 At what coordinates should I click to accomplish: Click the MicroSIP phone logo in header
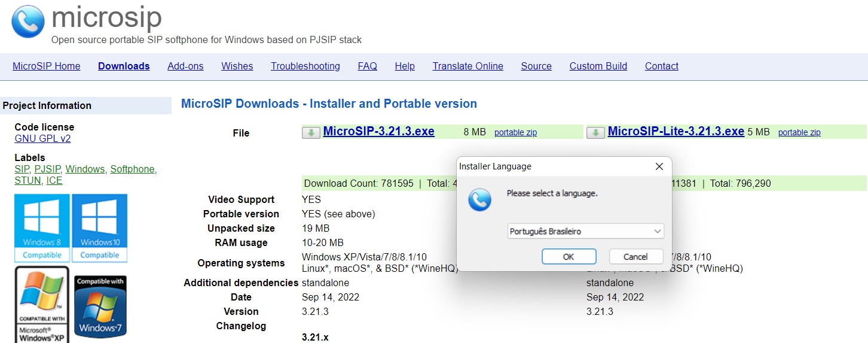(28, 22)
